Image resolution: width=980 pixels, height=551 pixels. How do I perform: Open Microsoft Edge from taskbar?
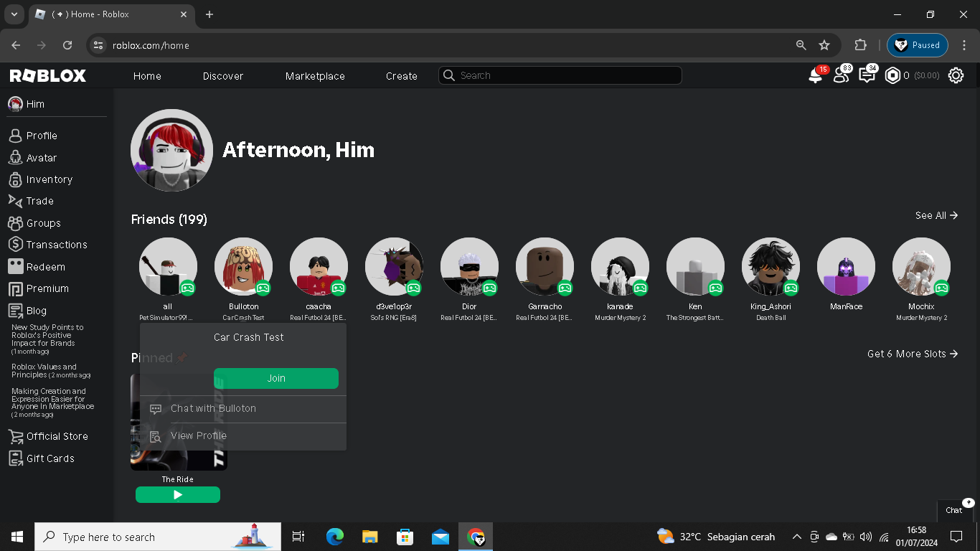334,537
